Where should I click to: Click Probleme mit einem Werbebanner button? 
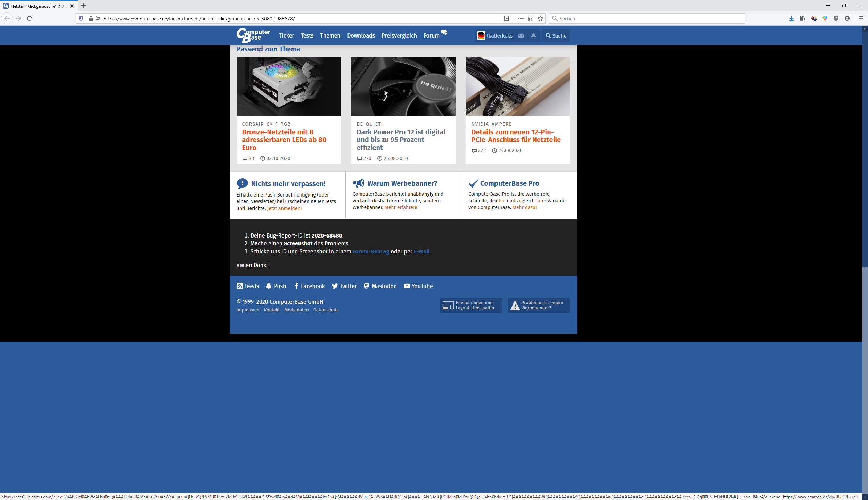[x=538, y=305]
